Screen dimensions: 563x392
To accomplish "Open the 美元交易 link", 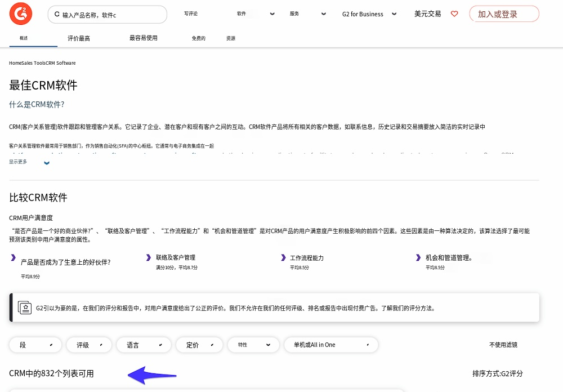I will click(428, 14).
